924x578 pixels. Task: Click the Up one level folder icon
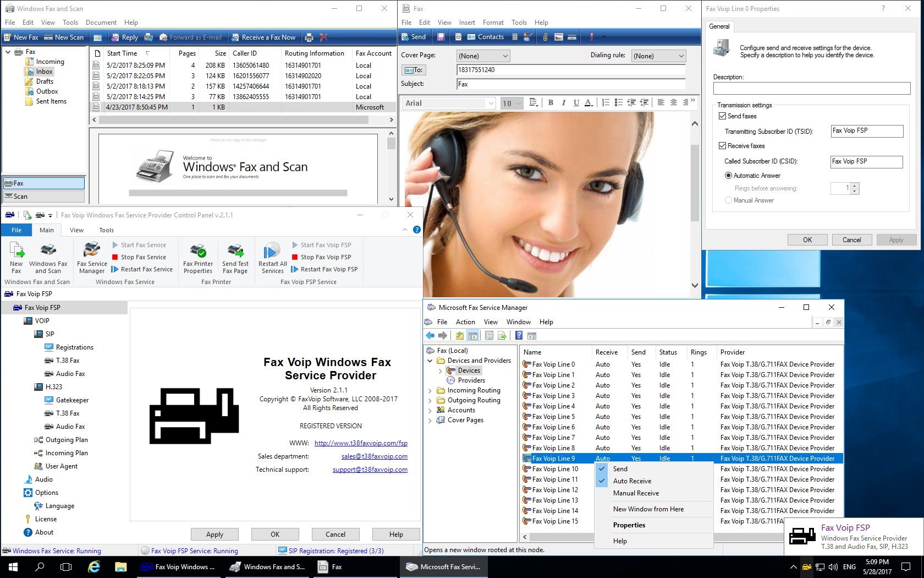pos(459,336)
